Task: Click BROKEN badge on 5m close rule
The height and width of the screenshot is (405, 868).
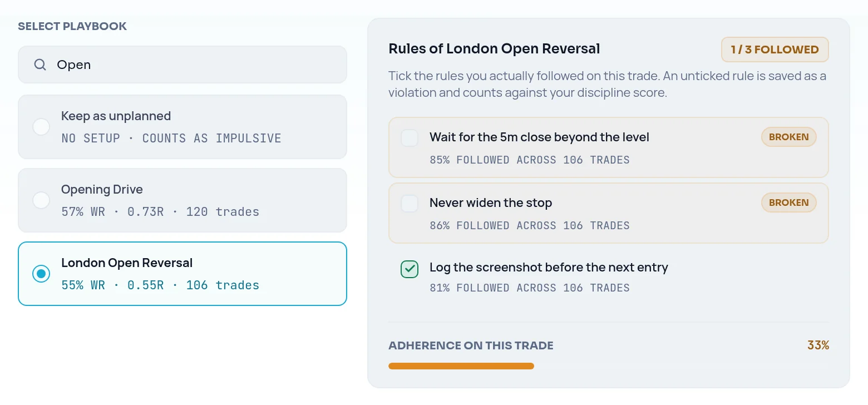Action: click(x=789, y=137)
